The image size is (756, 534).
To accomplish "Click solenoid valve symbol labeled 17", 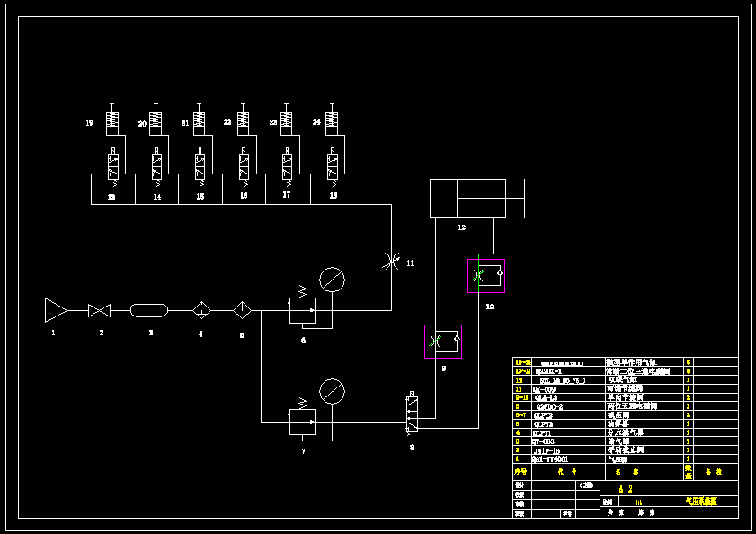I will pos(288,168).
